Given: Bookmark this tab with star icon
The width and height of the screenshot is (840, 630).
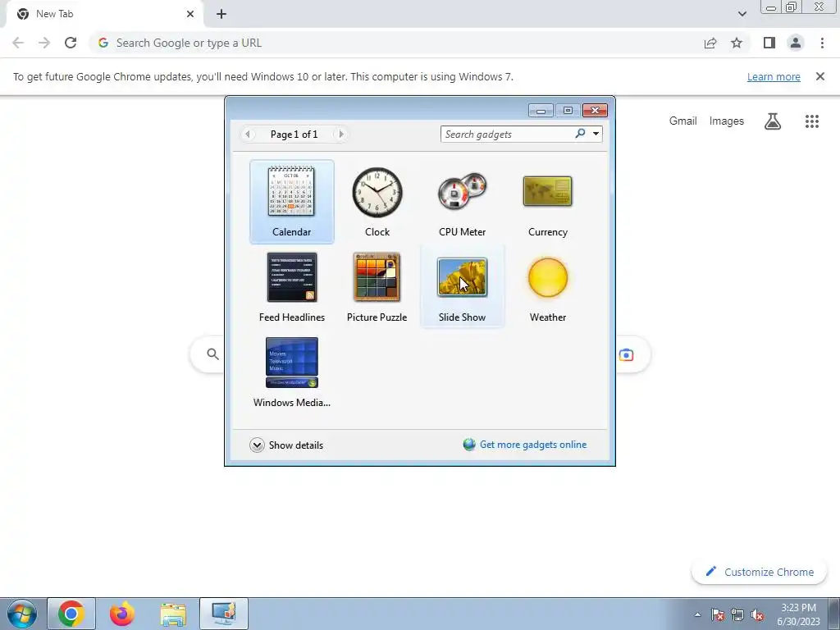Looking at the screenshot, I should (x=737, y=43).
